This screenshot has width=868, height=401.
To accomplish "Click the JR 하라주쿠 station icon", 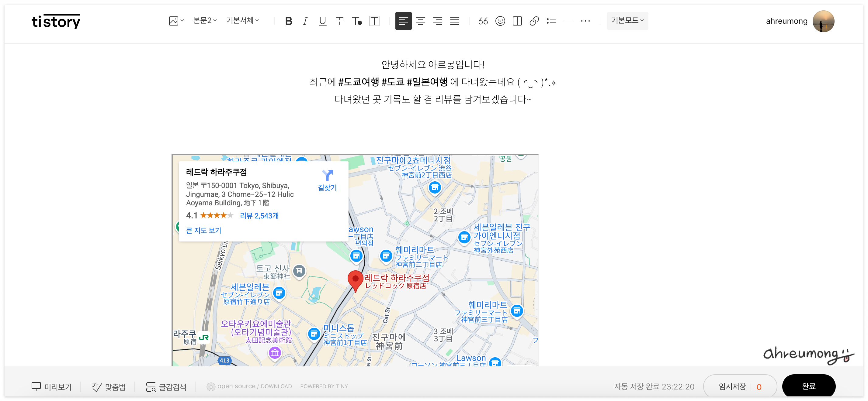I will [x=204, y=338].
